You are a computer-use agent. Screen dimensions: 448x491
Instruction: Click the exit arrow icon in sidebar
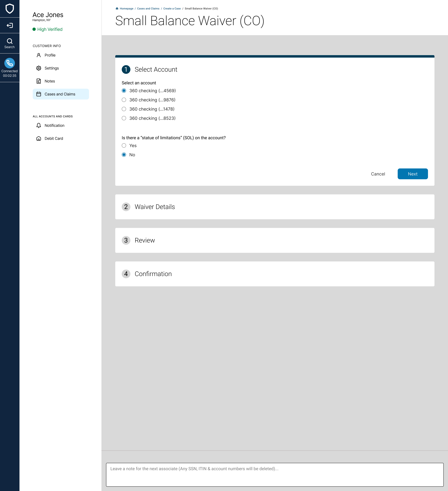click(x=9, y=25)
